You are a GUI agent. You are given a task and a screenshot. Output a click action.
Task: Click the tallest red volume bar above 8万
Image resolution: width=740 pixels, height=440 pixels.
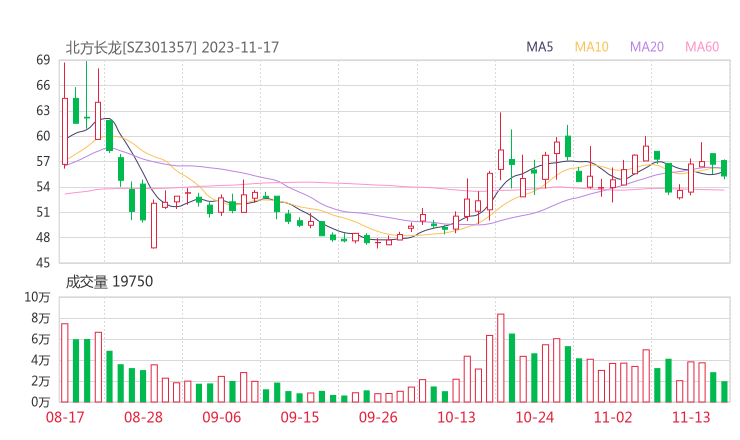(x=501, y=358)
